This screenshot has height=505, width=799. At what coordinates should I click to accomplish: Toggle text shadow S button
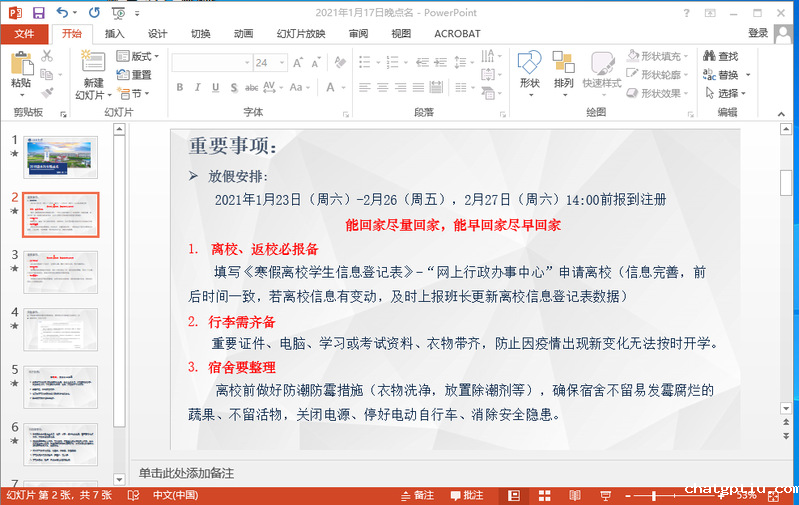click(234, 88)
